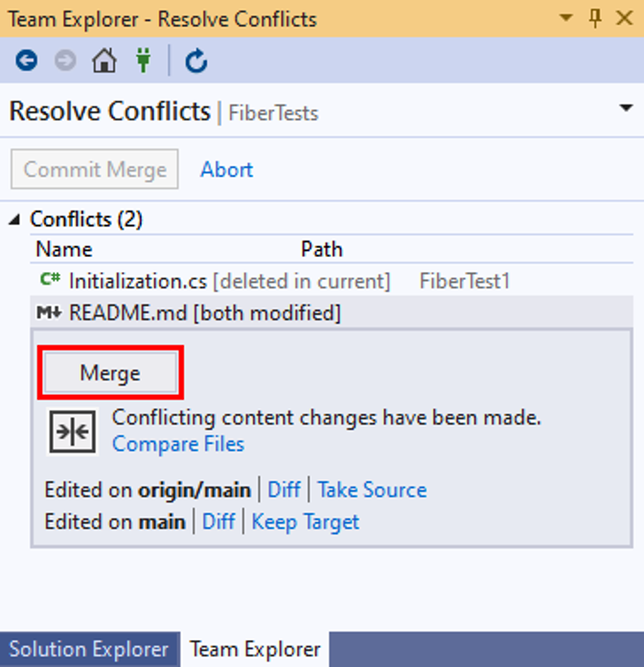The height and width of the screenshot is (667, 644).
Task: Collapse the Conflicts (2) section
Action: pyautogui.click(x=14, y=219)
